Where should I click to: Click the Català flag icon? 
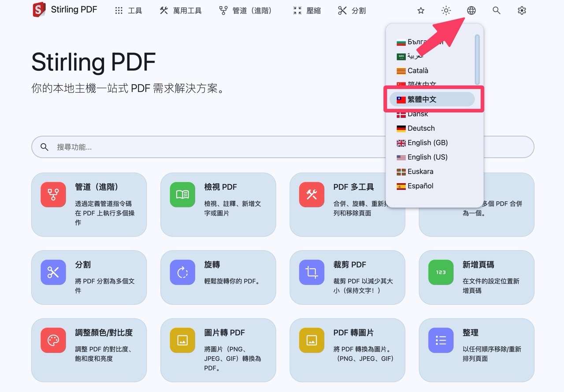[x=401, y=71]
